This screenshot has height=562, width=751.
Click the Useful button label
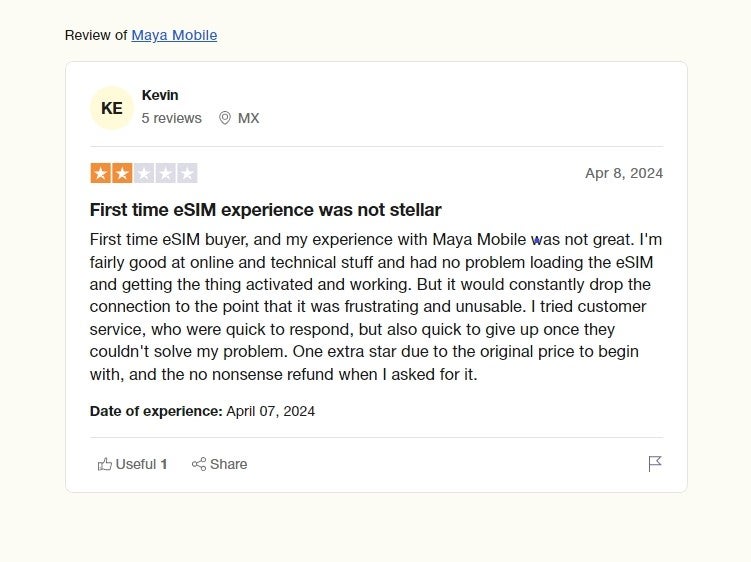pos(136,464)
